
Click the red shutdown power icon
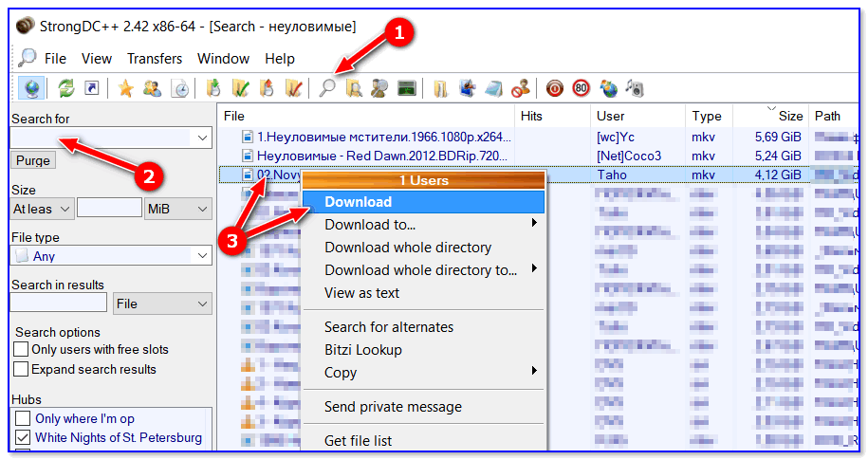(x=555, y=88)
